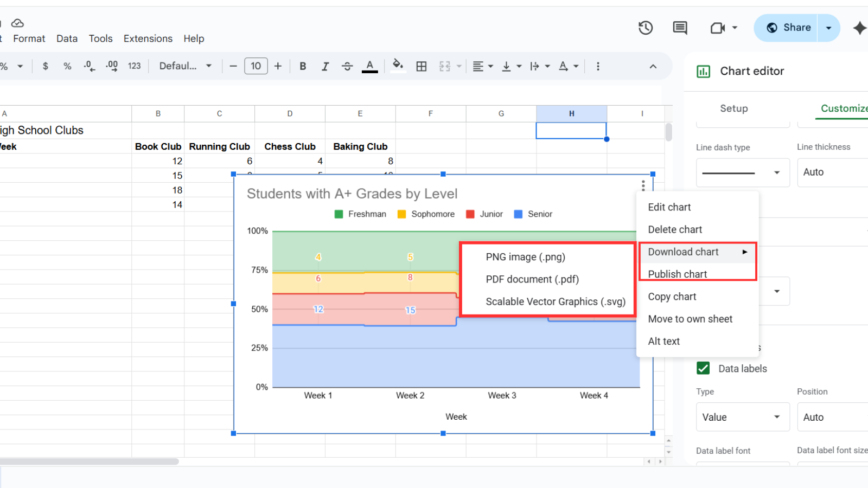The height and width of the screenshot is (488, 868).
Task: Select Copy chart menu item
Action: [x=697, y=297]
